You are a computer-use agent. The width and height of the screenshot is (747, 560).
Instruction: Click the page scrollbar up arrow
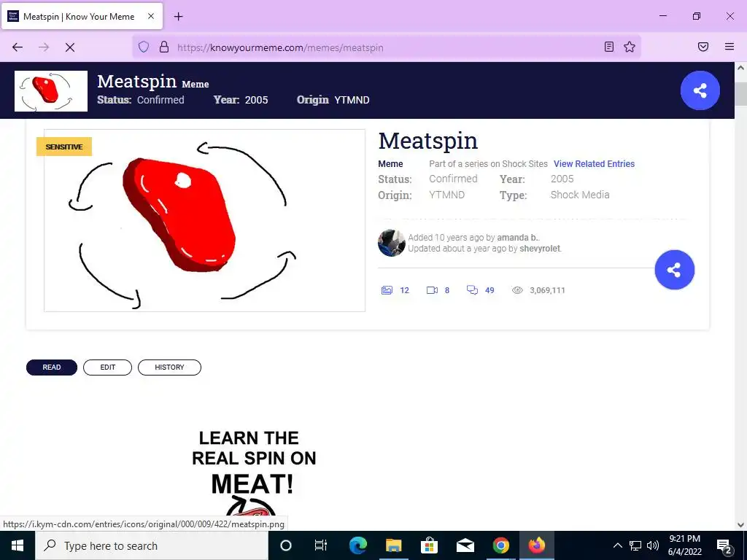tap(741, 68)
